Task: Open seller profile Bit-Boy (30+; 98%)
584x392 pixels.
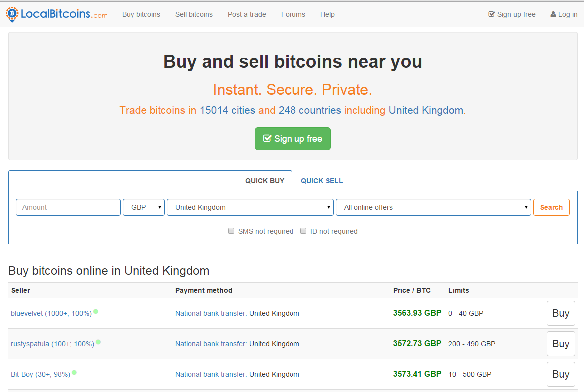Action: coord(40,375)
